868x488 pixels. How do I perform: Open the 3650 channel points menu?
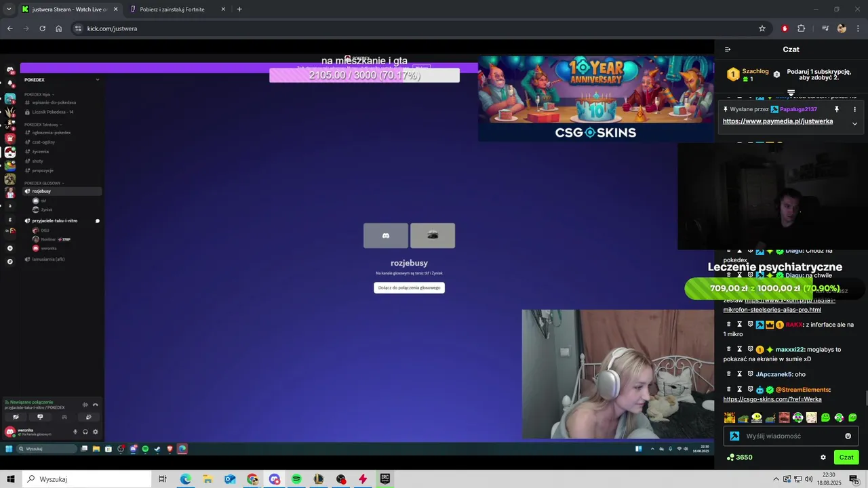click(x=739, y=457)
